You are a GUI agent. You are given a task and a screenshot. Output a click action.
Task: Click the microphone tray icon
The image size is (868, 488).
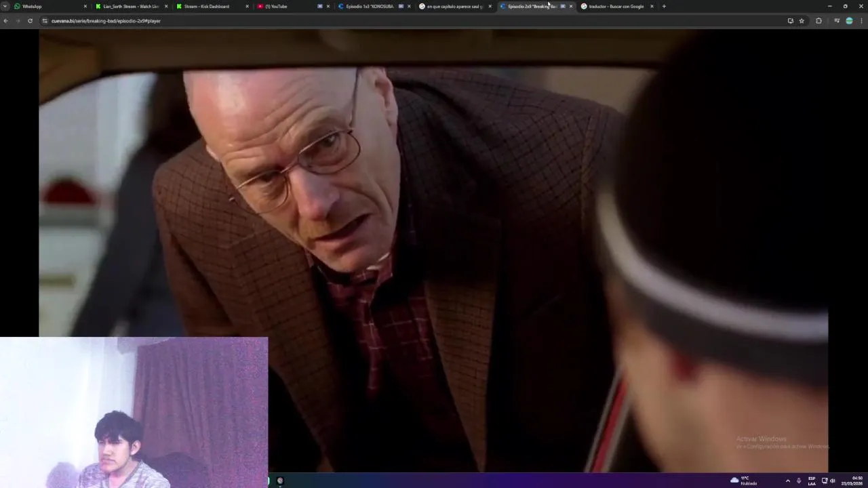[x=799, y=481]
